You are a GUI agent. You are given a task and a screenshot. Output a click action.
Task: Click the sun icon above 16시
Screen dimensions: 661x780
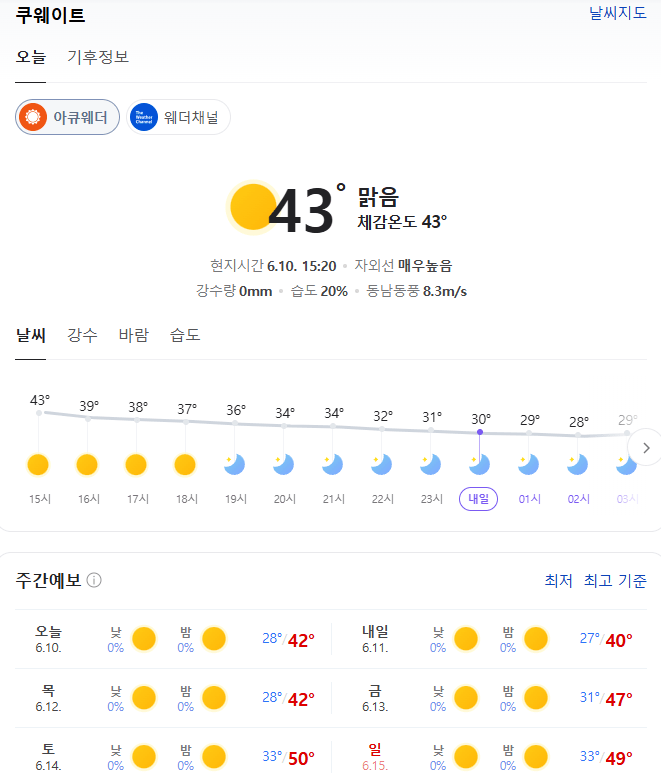tap(87, 464)
